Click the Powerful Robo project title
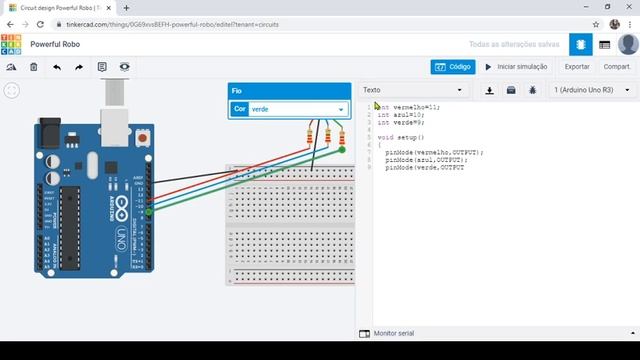The height and width of the screenshot is (360, 640). click(55, 44)
